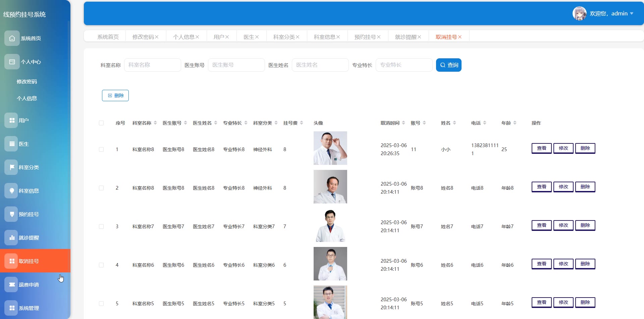Open 修改密码 in the sidebar submenu
Viewport: 644px width, 319px height.
point(27,81)
